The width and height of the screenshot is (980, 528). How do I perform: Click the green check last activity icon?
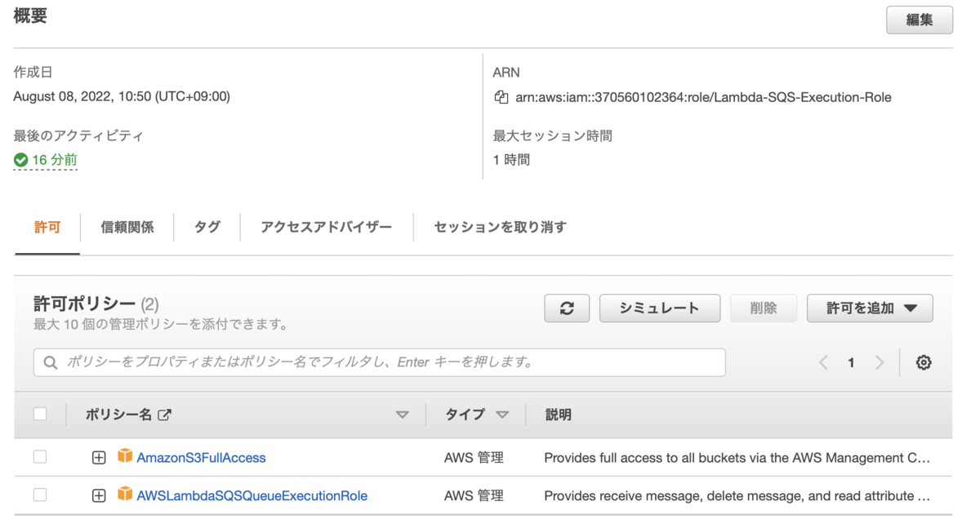(x=21, y=160)
